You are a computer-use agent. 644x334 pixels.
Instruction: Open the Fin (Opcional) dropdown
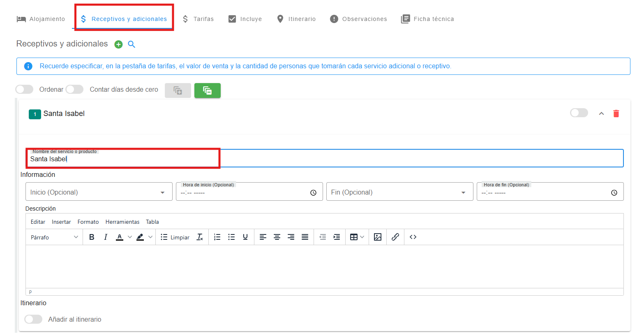399,192
